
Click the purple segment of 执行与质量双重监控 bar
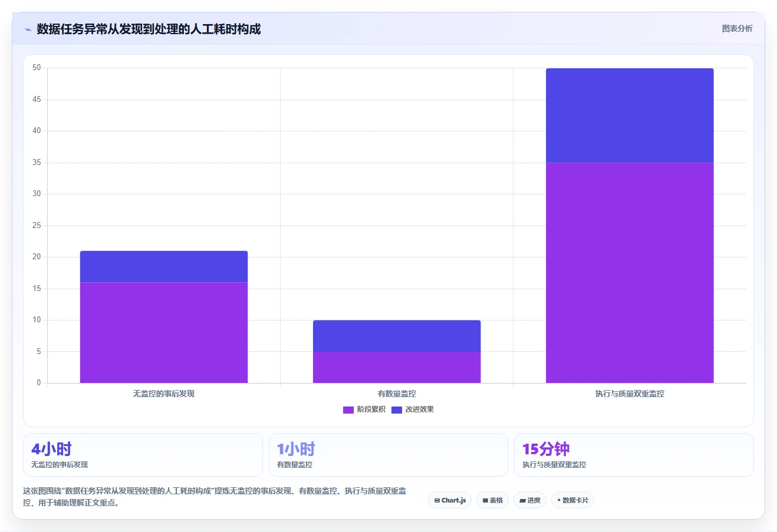630,273
